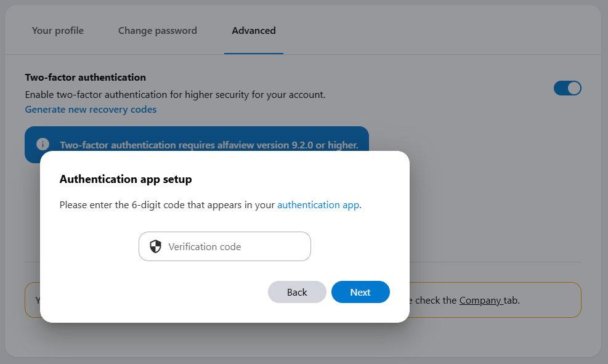The height and width of the screenshot is (364, 608).
Task: Select the Advanced tab
Action: click(254, 30)
